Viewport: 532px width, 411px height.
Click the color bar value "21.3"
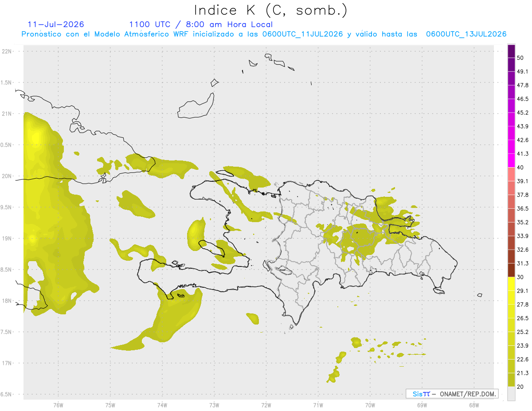pos(523,373)
